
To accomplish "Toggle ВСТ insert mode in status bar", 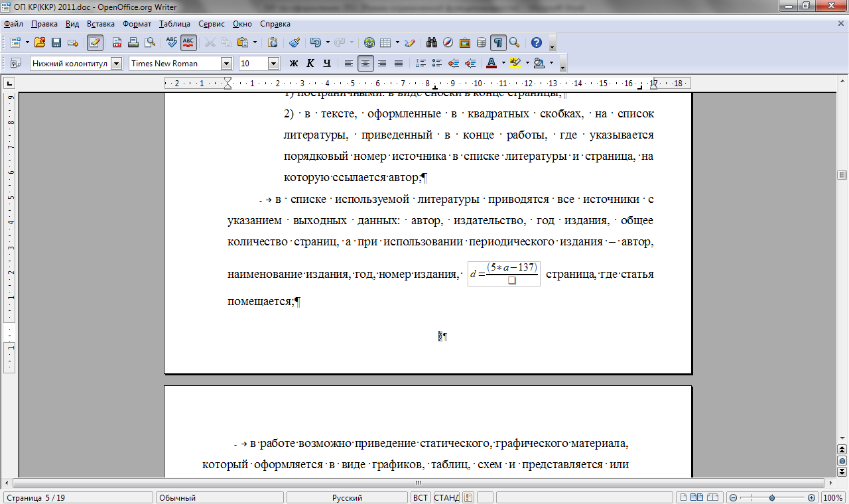I will tap(421, 497).
